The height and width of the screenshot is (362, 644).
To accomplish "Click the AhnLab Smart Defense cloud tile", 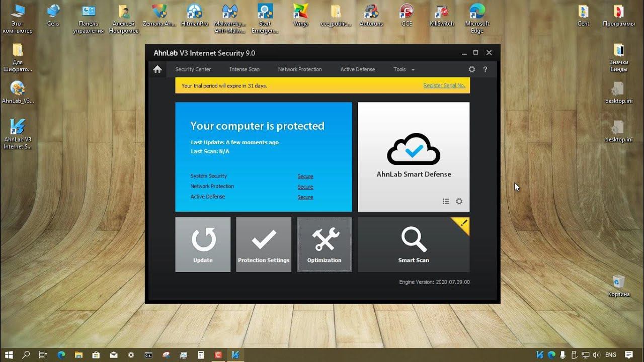I will 414,157.
